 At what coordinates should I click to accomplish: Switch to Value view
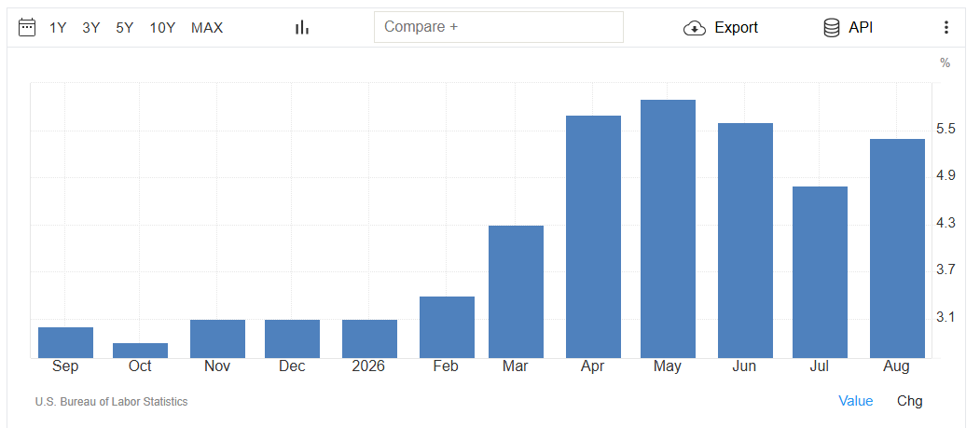click(x=856, y=401)
